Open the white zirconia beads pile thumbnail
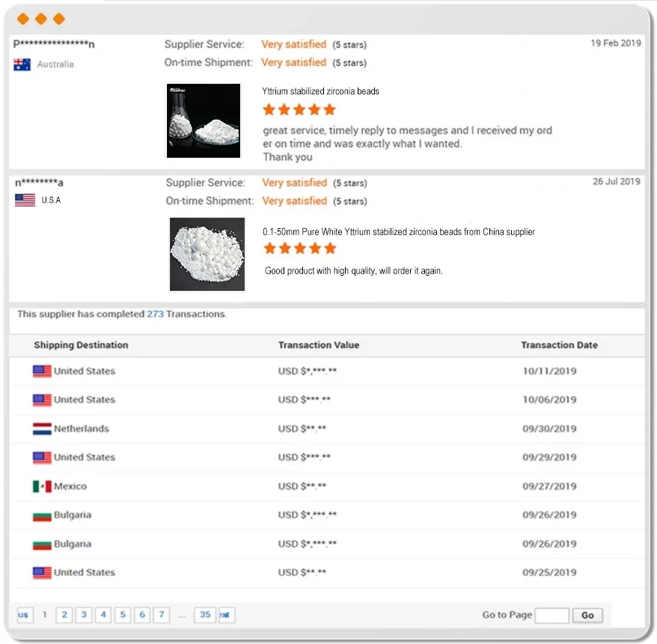Image resolution: width=657 pixels, height=644 pixels. (x=207, y=254)
